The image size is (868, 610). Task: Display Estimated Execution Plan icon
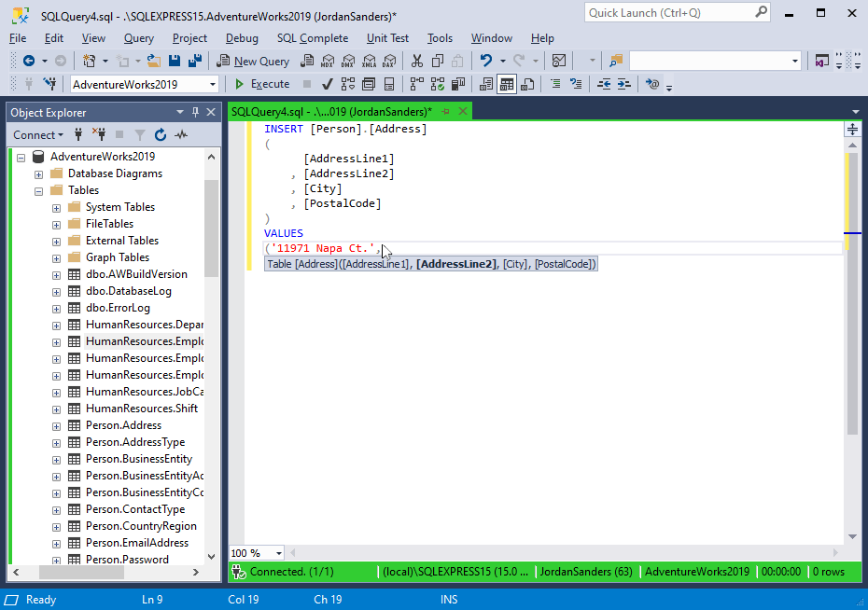coord(347,84)
